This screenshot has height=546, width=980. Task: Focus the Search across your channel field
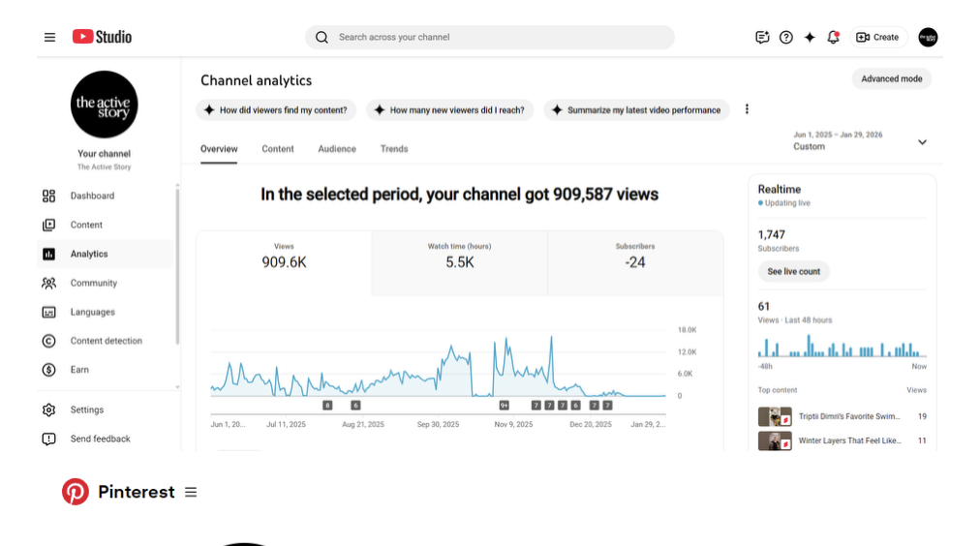pos(489,37)
